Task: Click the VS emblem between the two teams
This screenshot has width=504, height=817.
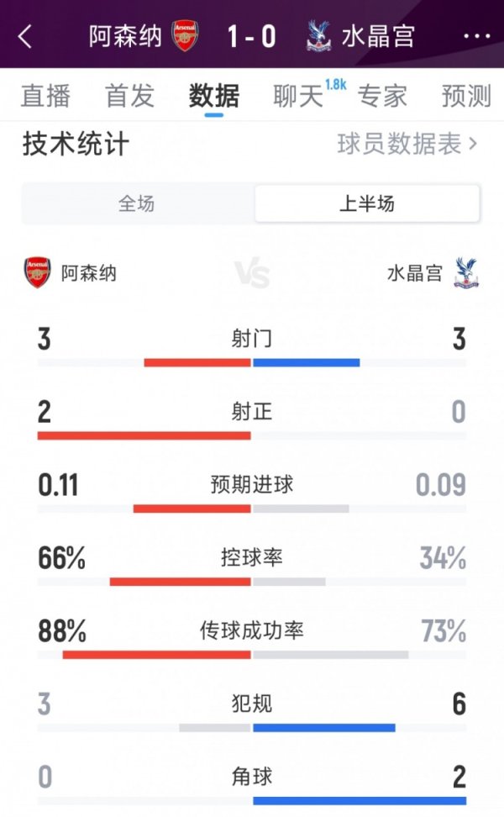Action: point(252,272)
